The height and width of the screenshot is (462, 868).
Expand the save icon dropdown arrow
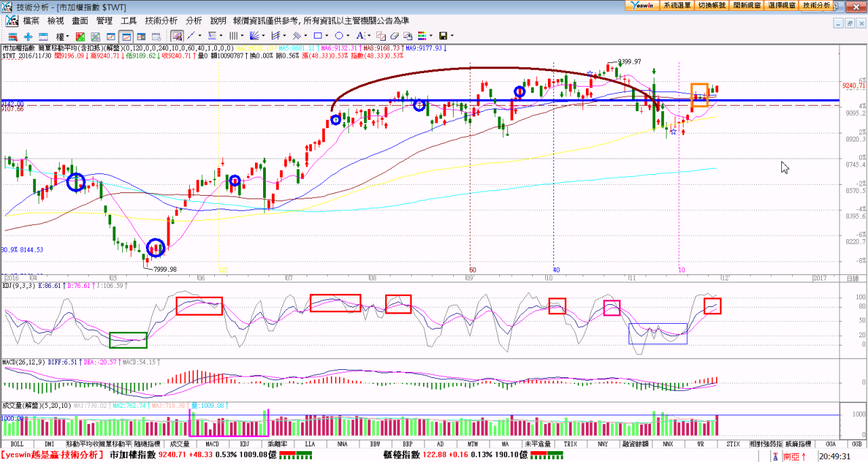pyautogui.click(x=452, y=36)
